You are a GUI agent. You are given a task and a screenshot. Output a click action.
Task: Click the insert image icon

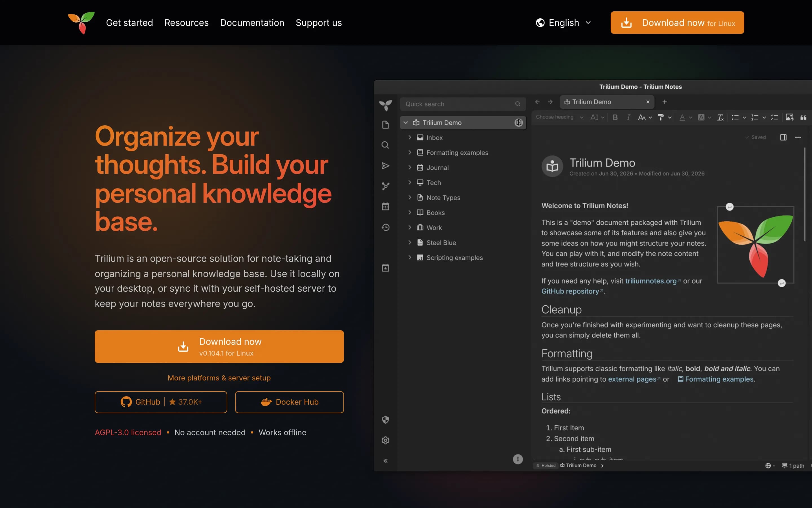789,117
